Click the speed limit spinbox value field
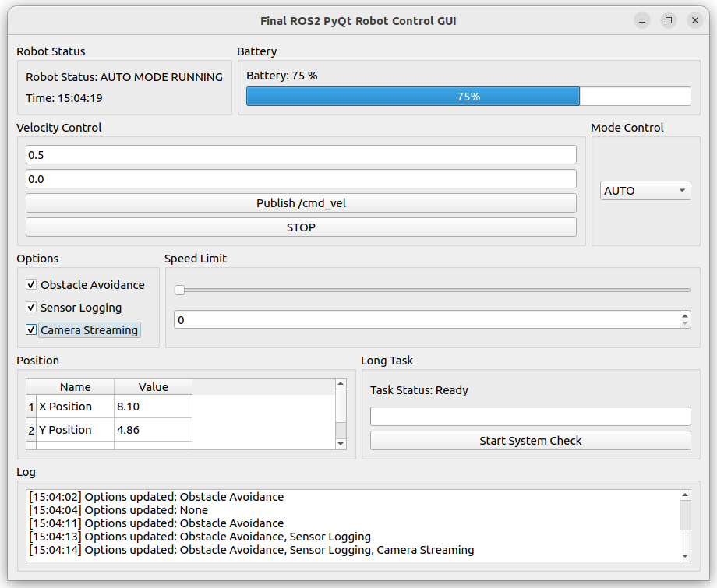The width and height of the screenshot is (717, 588). (x=426, y=320)
